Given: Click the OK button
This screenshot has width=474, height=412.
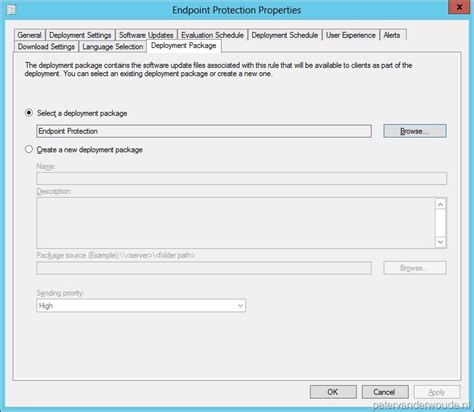Looking at the screenshot, I should pos(333,392).
